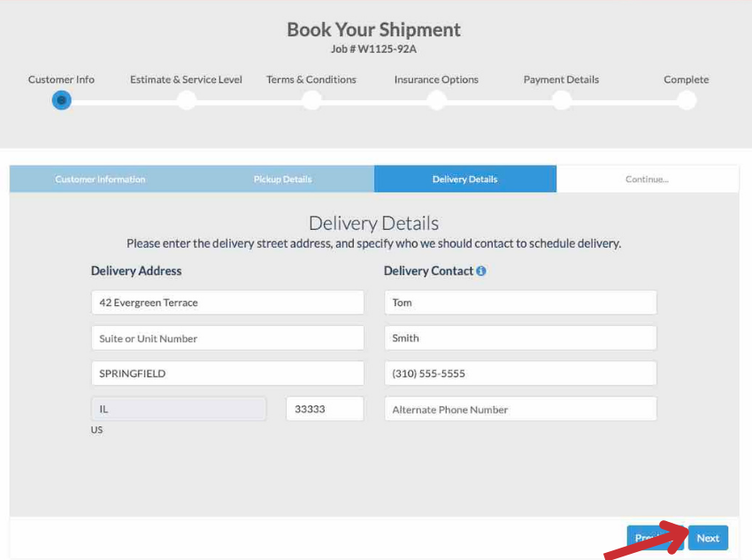The height and width of the screenshot is (560, 752).
Task: Open the Pickup Details tab
Action: [x=282, y=179]
